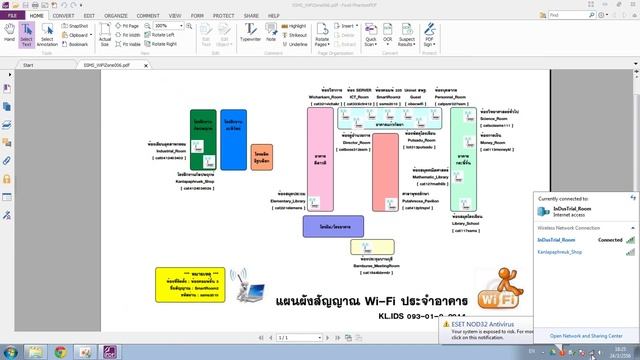Zoom out with the minus magnifier
Screen dimensions: 640x360
(147, 26)
